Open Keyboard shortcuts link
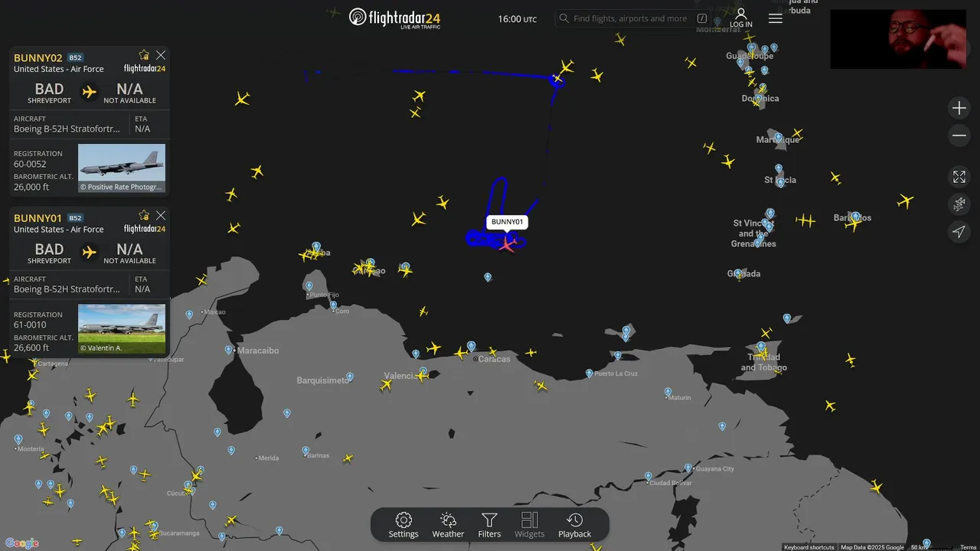The width and height of the screenshot is (980, 551). (x=809, y=547)
